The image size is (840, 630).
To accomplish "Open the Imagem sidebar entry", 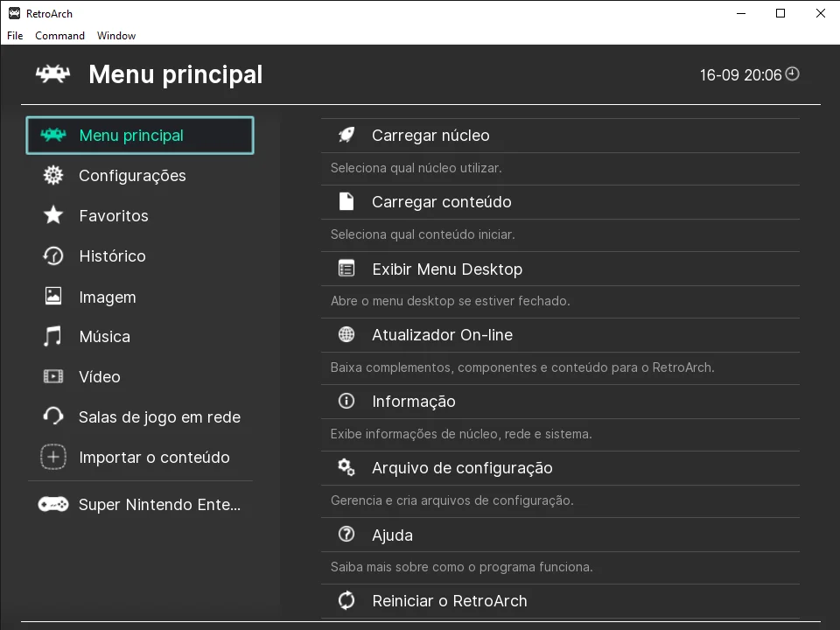I will point(140,297).
